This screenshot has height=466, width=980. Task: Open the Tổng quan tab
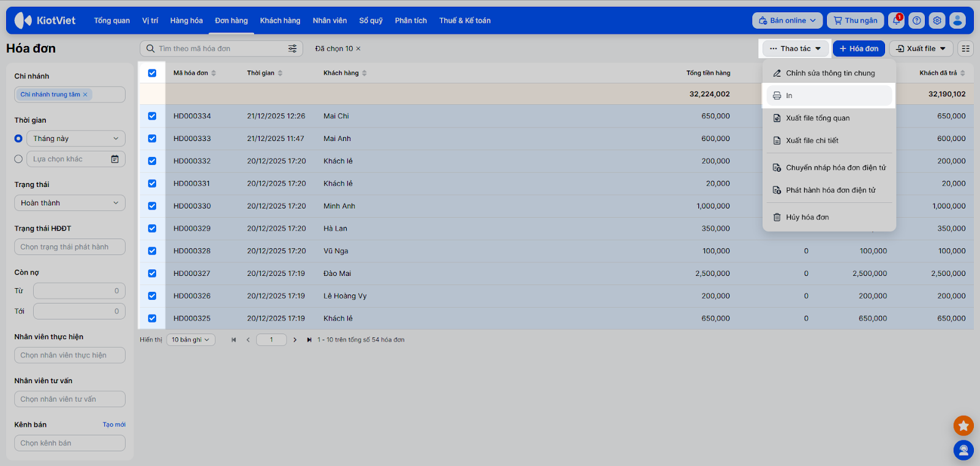coord(112,20)
